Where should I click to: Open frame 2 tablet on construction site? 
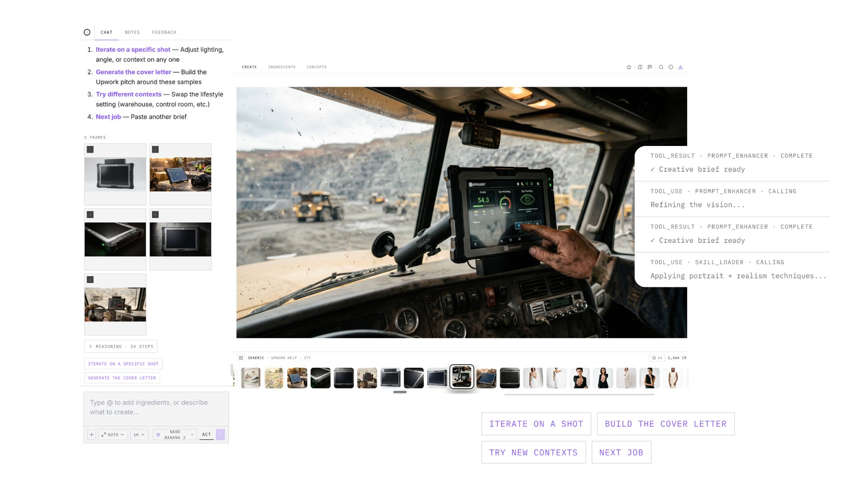(x=180, y=174)
